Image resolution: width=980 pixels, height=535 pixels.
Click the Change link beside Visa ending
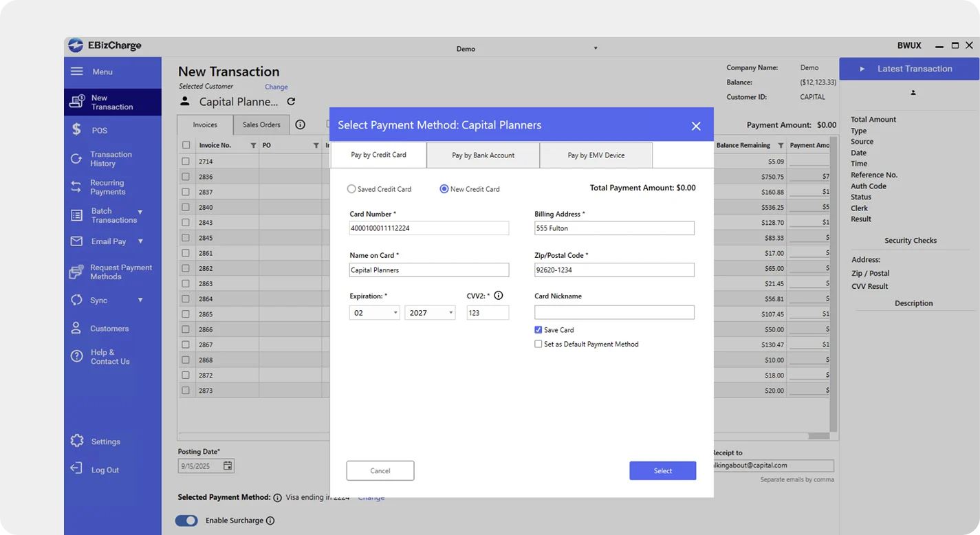pos(371,497)
